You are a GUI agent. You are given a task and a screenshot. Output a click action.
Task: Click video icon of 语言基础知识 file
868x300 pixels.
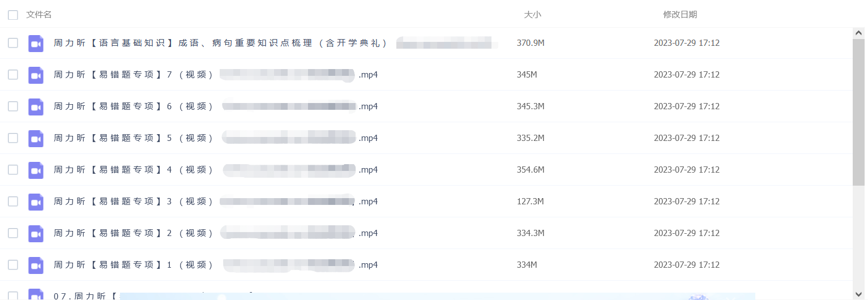coord(36,43)
